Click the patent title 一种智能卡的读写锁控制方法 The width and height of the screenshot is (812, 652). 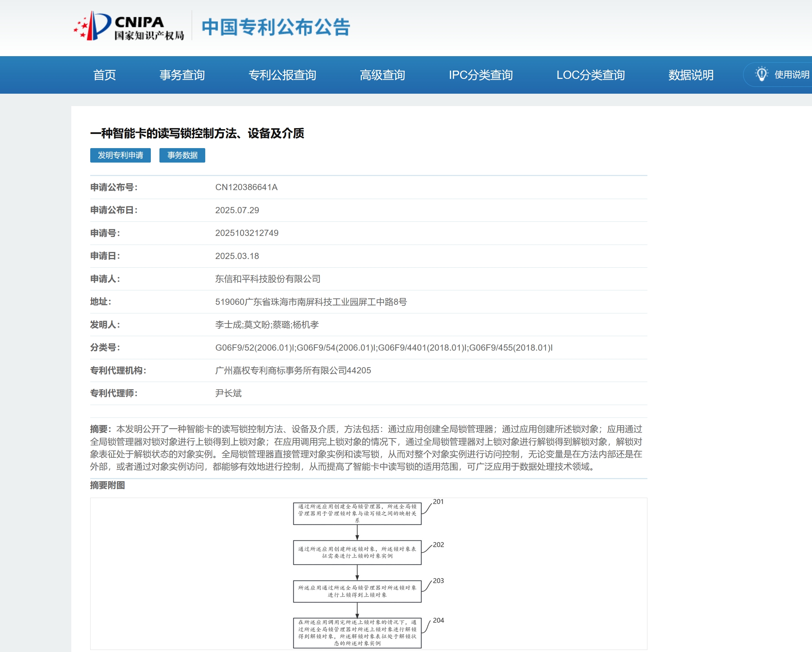197,133
